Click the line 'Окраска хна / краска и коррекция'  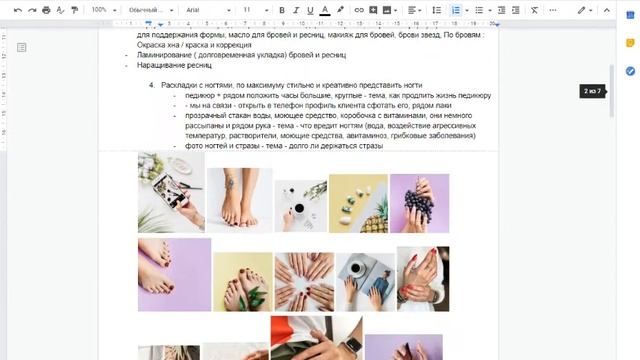point(194,45)
